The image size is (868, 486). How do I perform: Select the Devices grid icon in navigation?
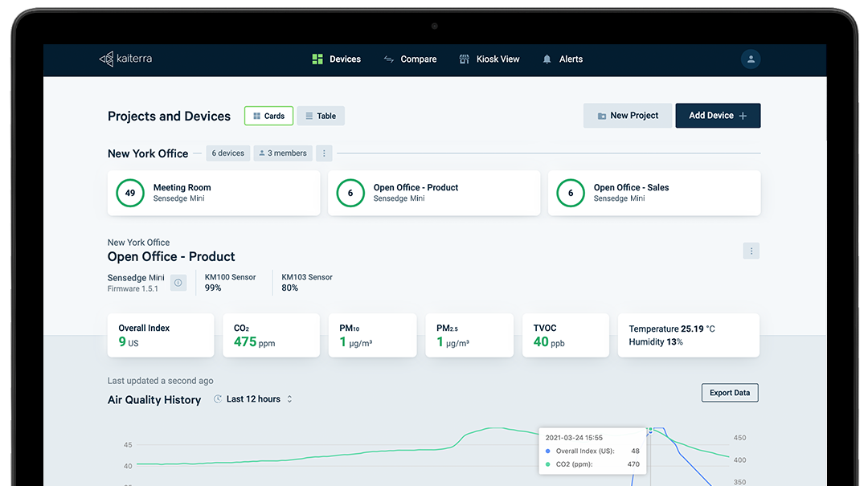[318, 59]
